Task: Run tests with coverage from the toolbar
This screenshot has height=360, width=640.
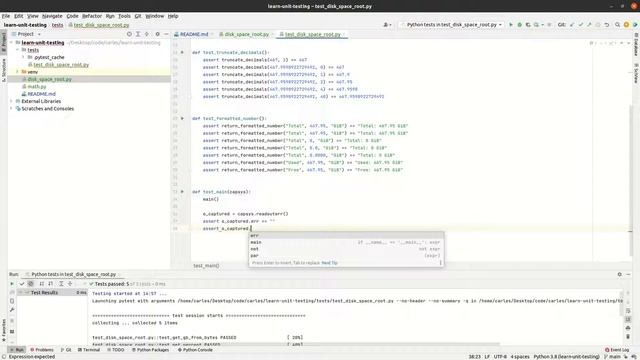Action: tap(528, 25)
